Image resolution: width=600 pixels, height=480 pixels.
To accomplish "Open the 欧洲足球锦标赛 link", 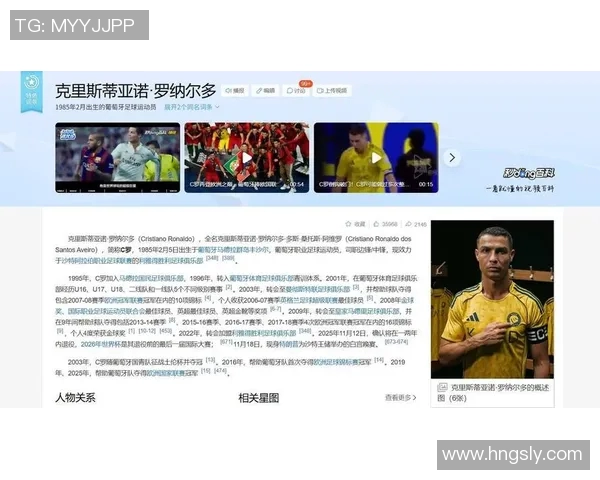I will tap(336, 362).
